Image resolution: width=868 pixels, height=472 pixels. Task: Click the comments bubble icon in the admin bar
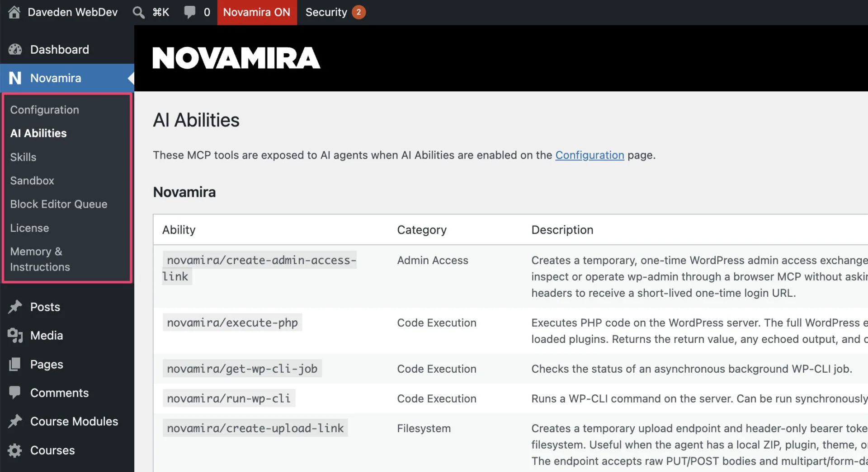coord(190,12)
